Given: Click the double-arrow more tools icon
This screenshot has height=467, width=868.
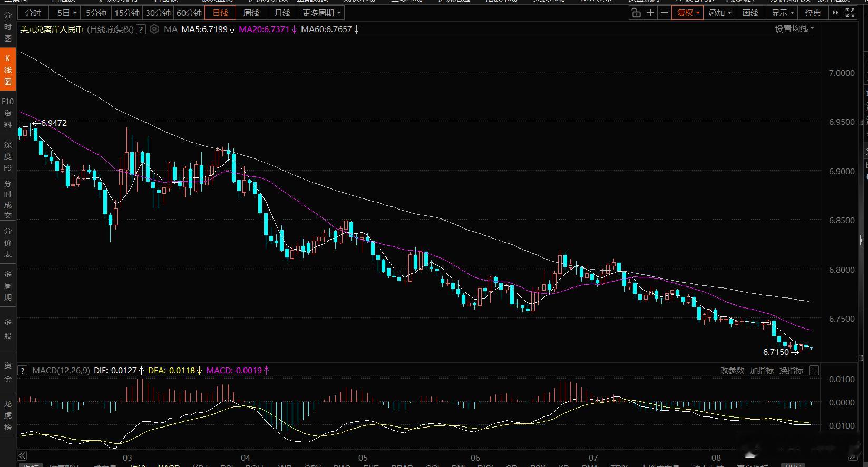Looking at the screenshot, I should (835, 13).
